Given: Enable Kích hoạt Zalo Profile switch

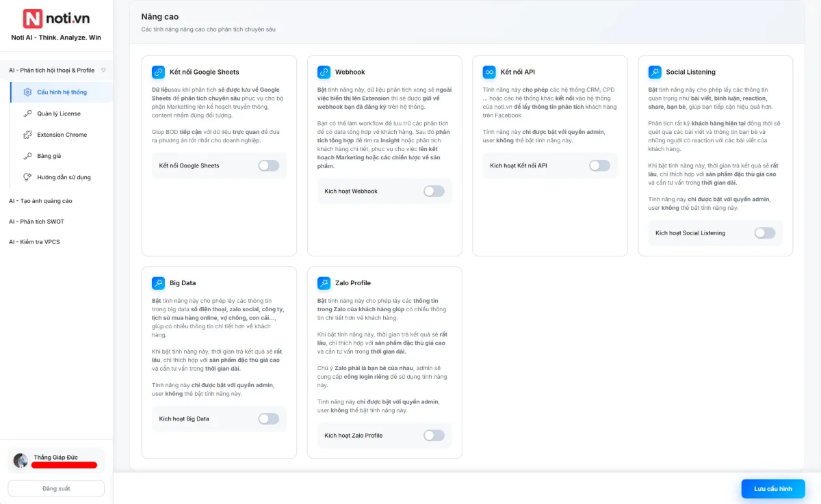Looking at the screenshot, I should (434, 436).
